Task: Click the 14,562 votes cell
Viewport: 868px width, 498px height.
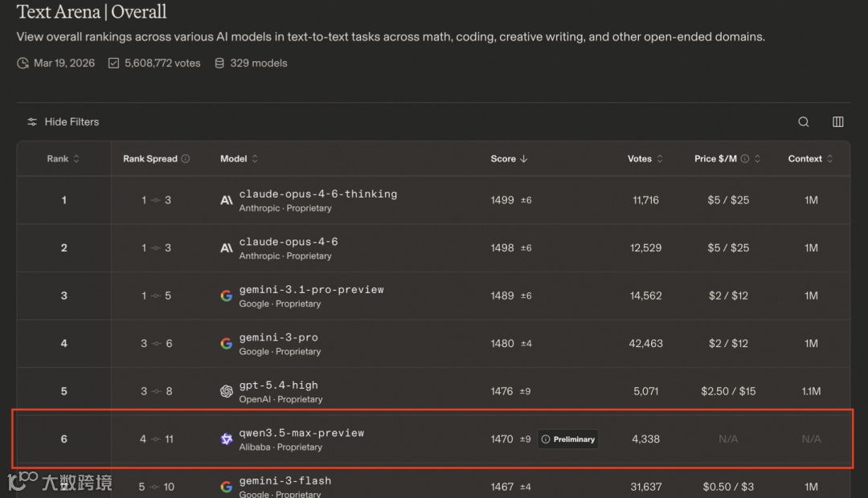Action: [645, 296]
